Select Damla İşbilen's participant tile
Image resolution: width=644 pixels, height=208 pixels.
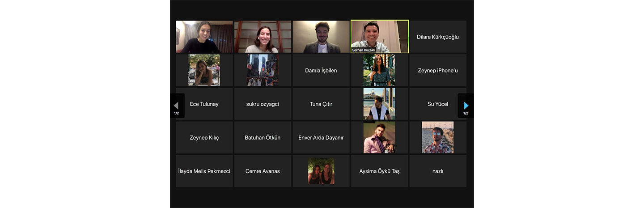click(321, 70)
